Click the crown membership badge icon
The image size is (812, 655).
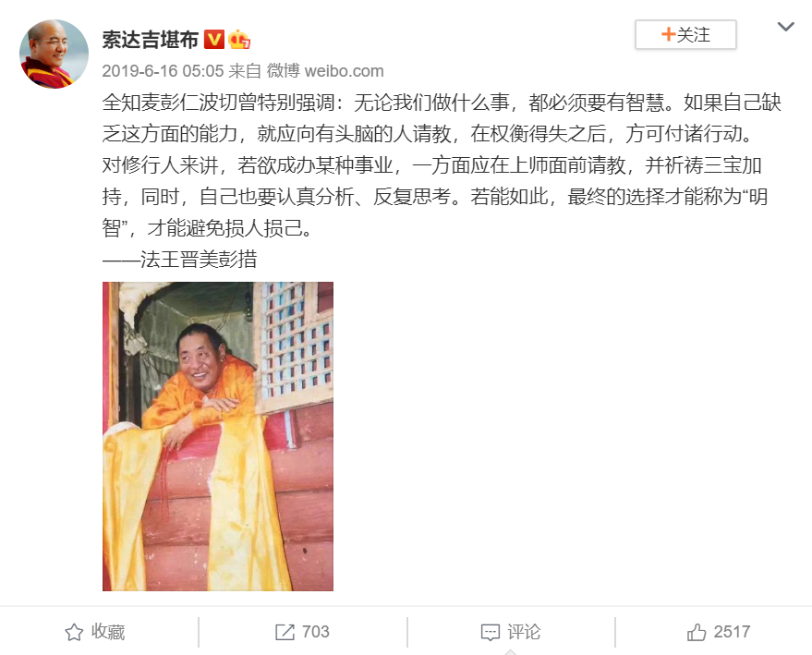239,40
